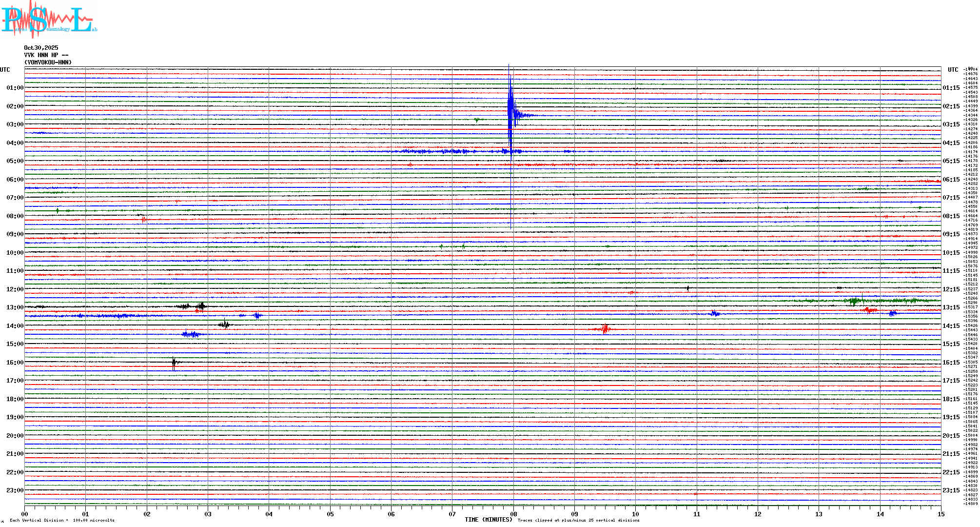Image resolution: width=980 pixels, height=527 pixels.
Task: Click the 13:00 hour label on left
Action: click(x=15, y=307)
